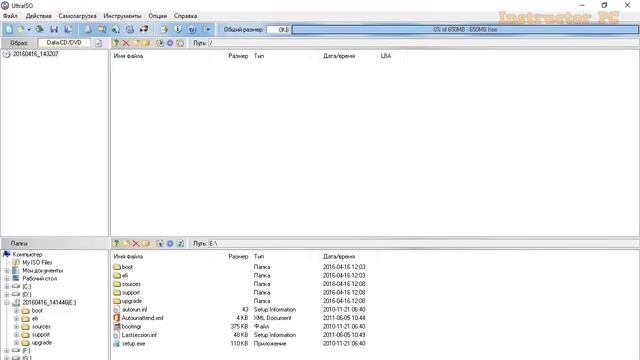The height and width of the screenshot is (360, 640).
Task: Click the Burn CD/DVD image icon
Action: pos(144,29)
